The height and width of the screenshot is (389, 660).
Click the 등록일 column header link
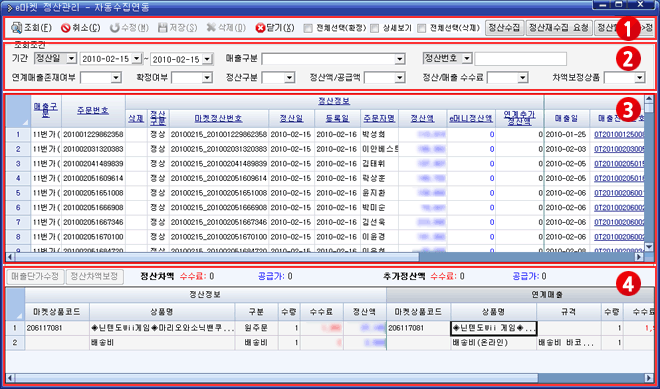click(337, 119)
